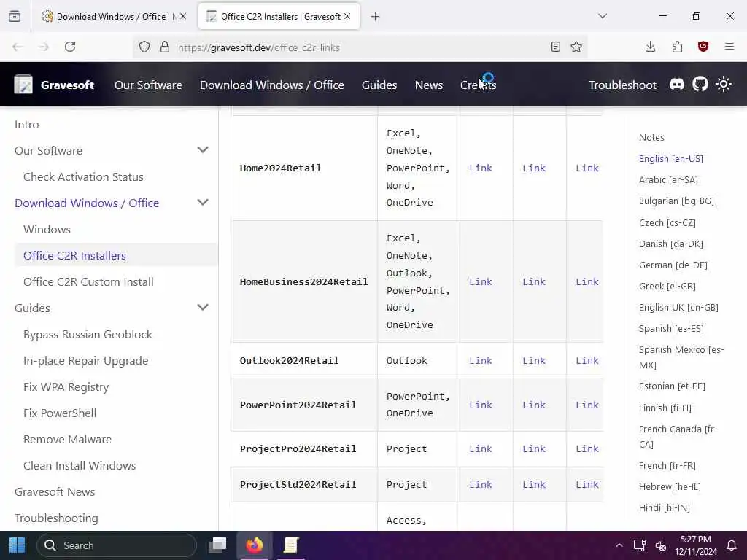The height and width of the screenshot is (560, 747).
Task: Jump to Spanish Mexico [es-MX] section
Action: point(681,357)
